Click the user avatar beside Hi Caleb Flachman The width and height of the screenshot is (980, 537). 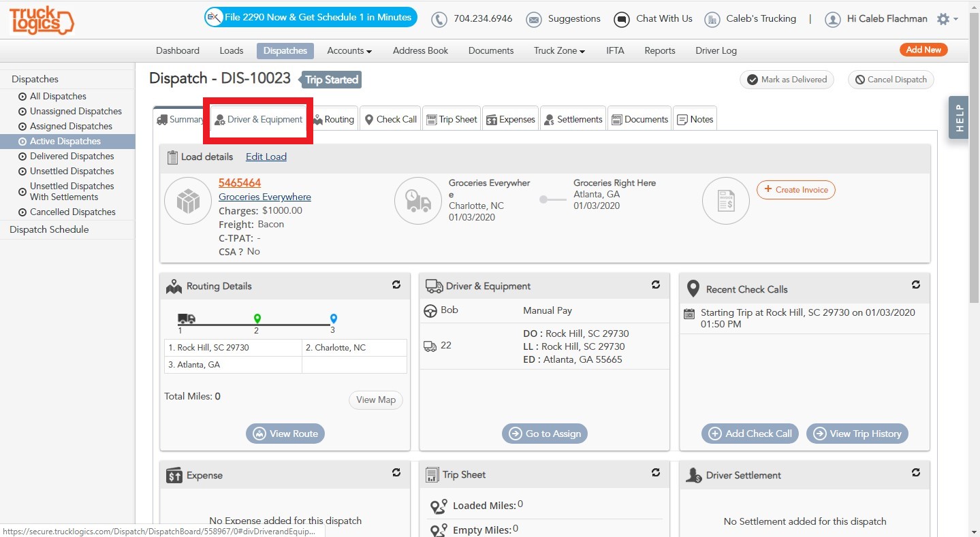point(832,20)
